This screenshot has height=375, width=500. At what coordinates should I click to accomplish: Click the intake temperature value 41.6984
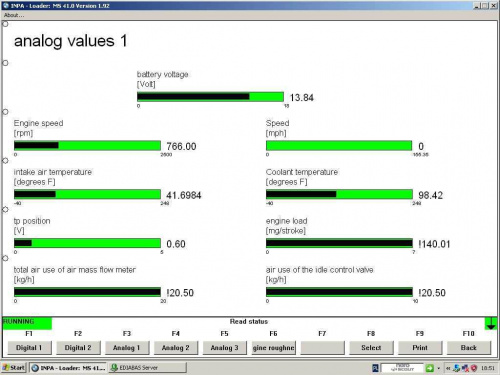[184, 195]
